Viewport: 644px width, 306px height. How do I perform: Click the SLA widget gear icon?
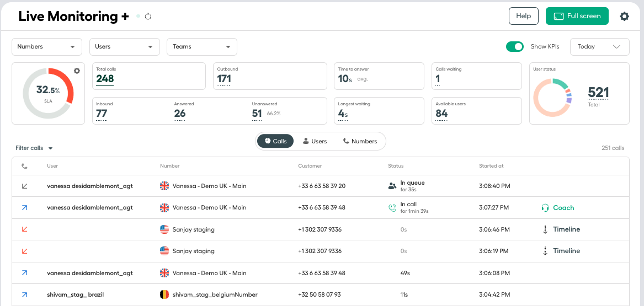click(77, 71)
